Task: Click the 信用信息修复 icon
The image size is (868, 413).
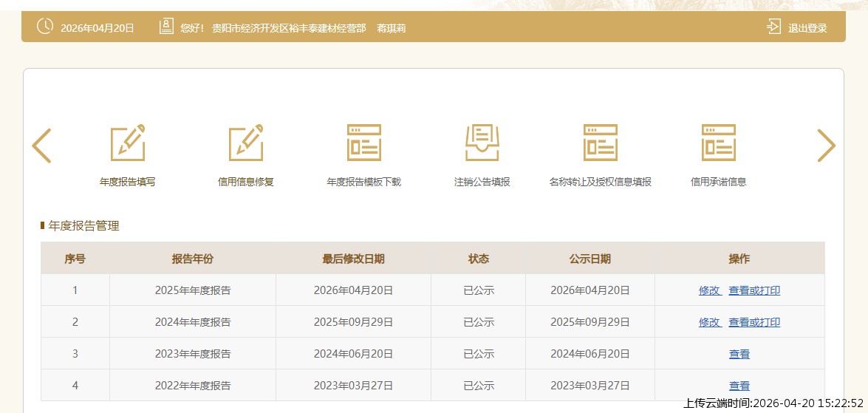Action: click(x=245, y=143)
